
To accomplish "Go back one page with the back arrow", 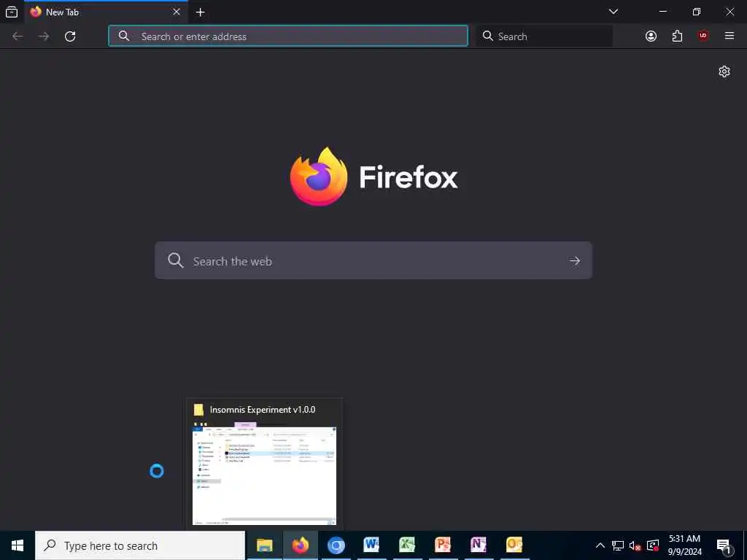I will (x=18, y=36).
